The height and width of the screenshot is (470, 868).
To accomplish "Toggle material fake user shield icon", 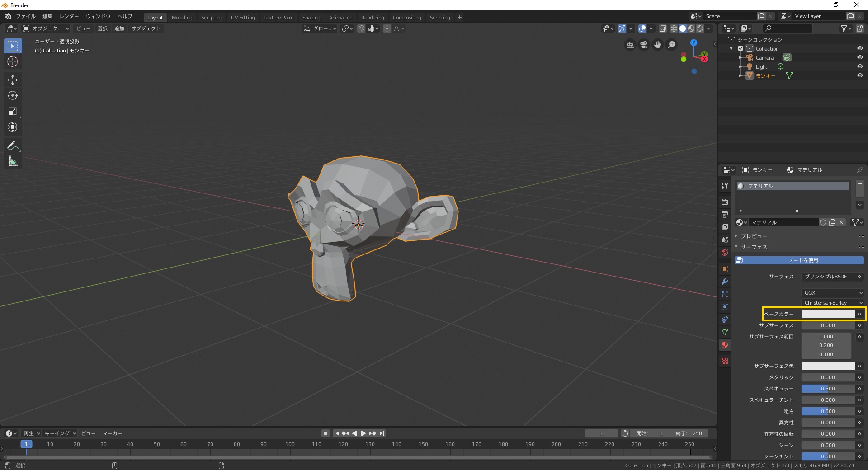I will 823,222.
